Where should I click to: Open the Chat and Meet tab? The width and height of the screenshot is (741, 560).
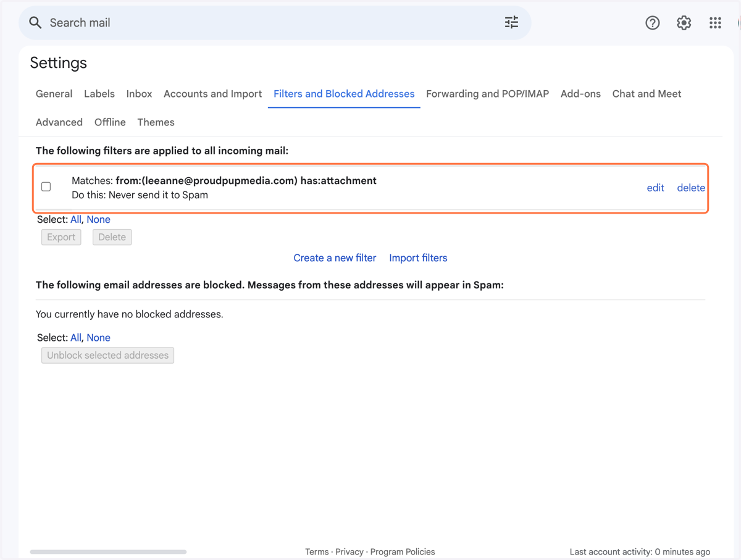pyautogui.click(x=647, y=94)
